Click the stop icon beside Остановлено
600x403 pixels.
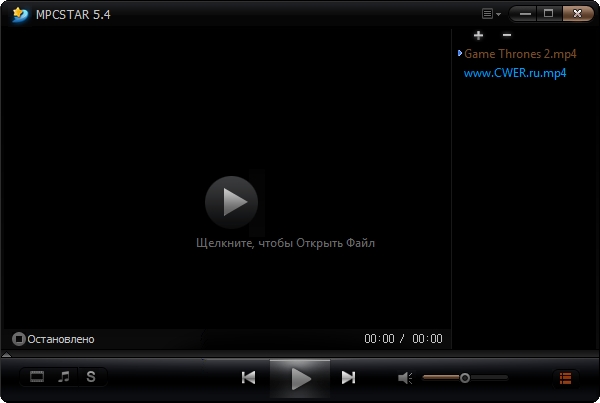[18, 339]
